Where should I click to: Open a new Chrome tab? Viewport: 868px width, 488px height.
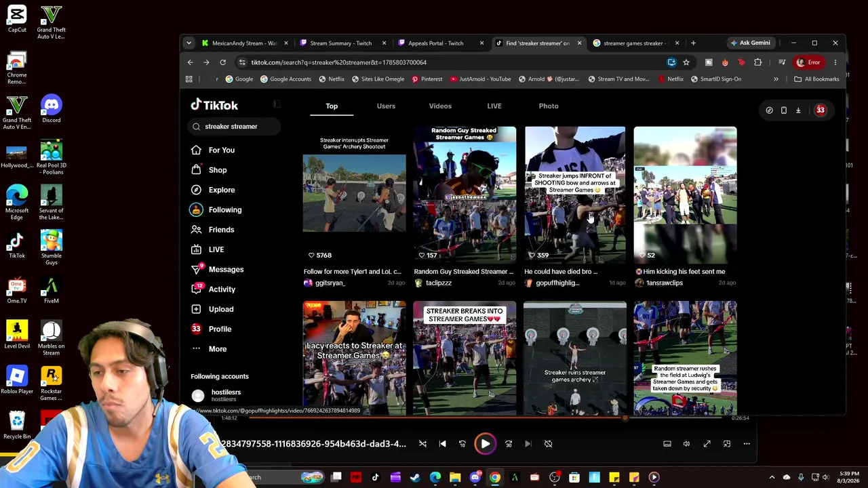pos(693,43)
